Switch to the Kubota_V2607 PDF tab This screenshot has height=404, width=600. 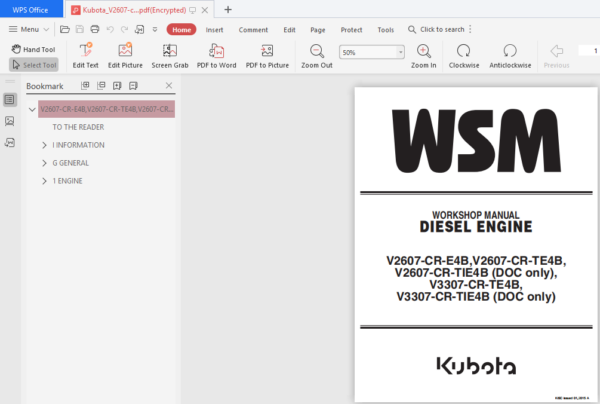tap(134, 10)
